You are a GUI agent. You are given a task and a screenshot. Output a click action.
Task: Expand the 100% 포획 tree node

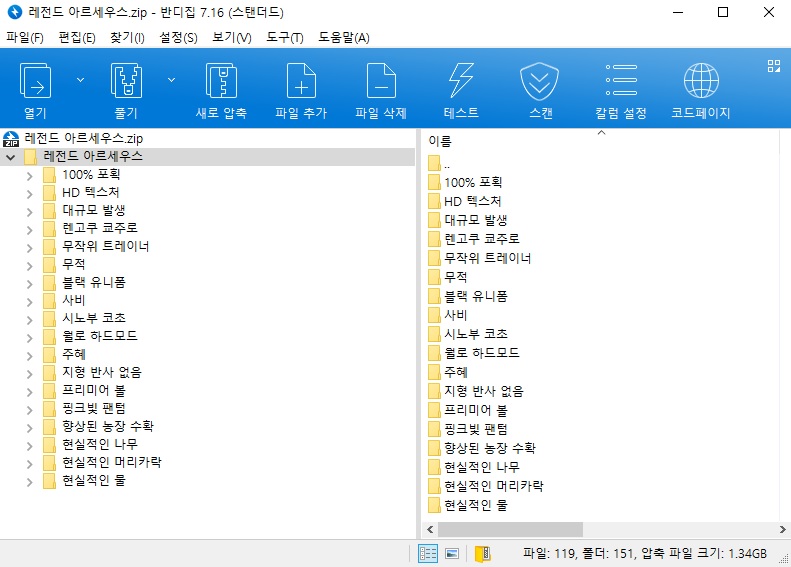pyautogui.click(x=29, y=176)
